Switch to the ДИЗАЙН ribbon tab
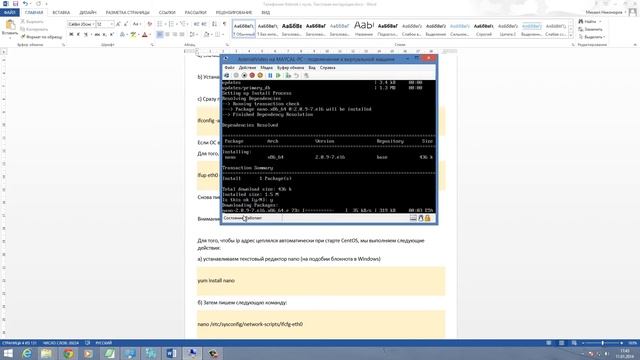 [x=88, y=13]
